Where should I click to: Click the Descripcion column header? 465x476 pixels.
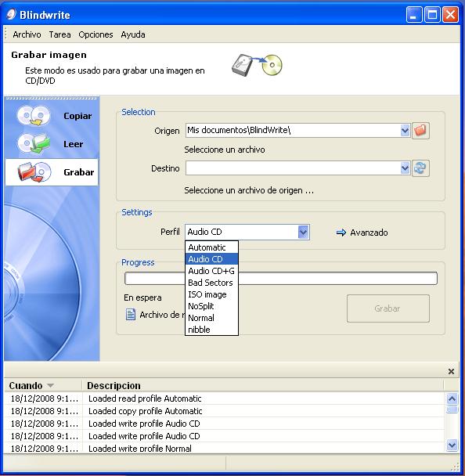tap(263, 385)
